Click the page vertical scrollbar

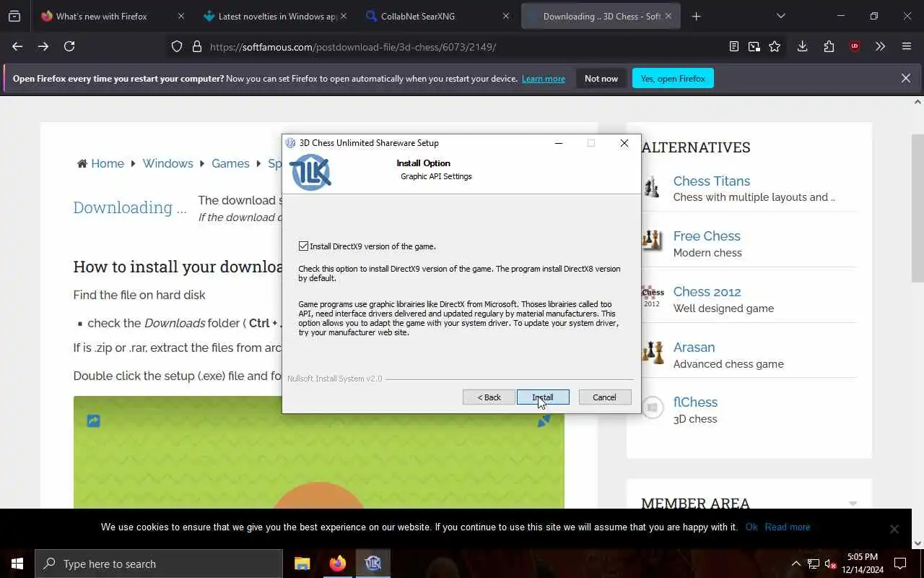click(x=918, y=208)
